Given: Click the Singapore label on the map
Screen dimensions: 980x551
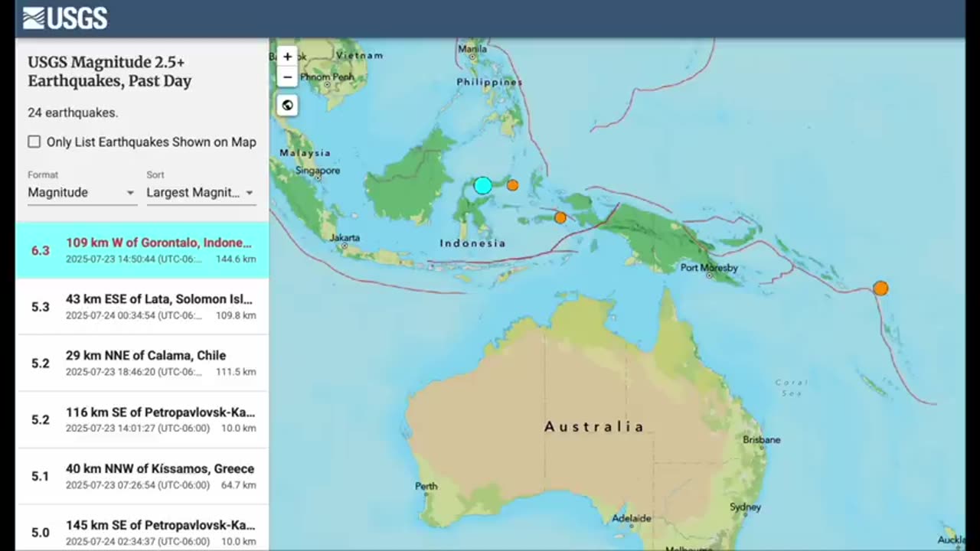Looking at the screenshot, I should pyautogui.click(x=318, y=171).
